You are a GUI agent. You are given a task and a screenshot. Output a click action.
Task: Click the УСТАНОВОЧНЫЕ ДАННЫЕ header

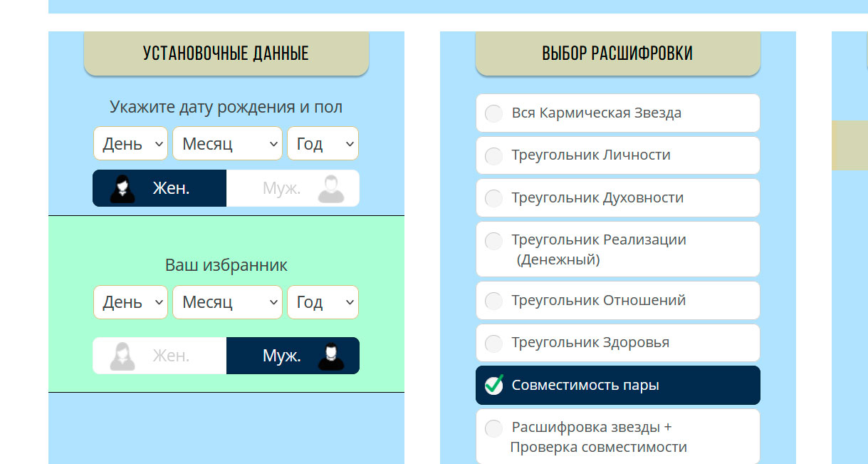(x=226, y=53)
